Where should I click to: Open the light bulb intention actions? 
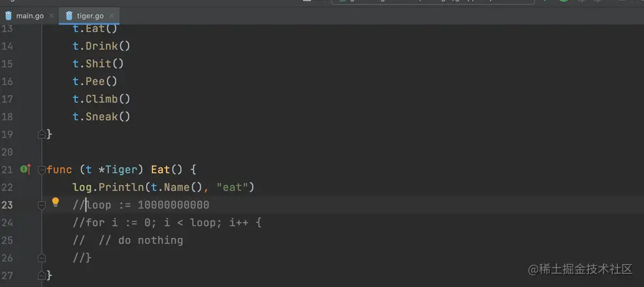[x=56, y=202]
